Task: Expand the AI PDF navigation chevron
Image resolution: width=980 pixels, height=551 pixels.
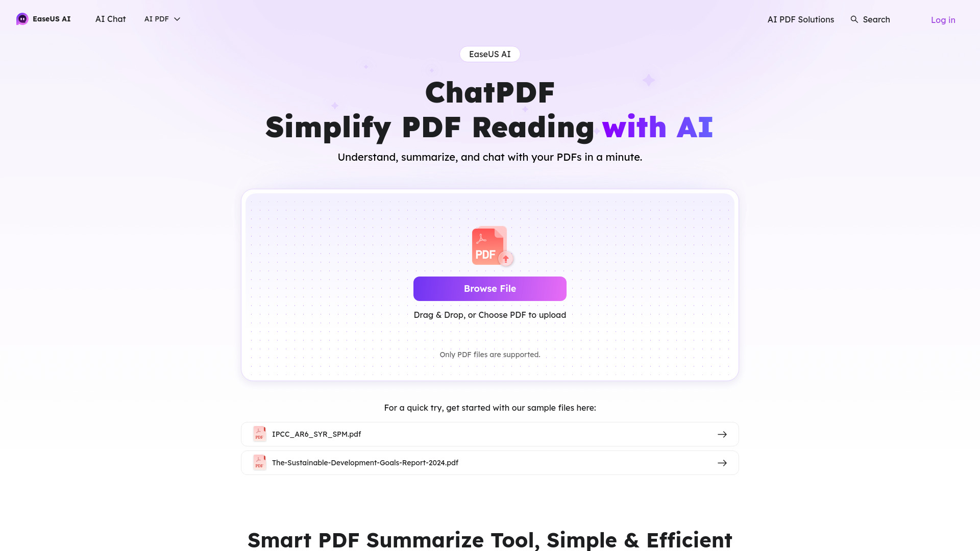Action: pyautogui.click(x=176, y=19)
